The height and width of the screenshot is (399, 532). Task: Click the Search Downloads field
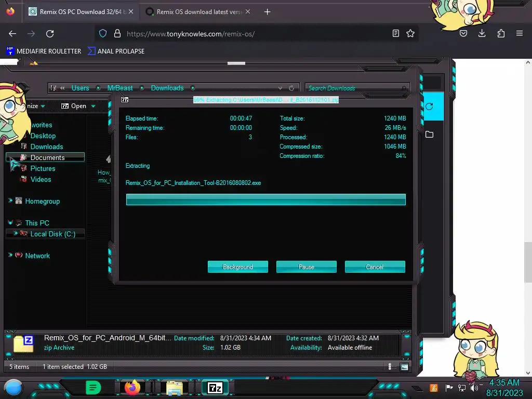[x=357, y=88]
